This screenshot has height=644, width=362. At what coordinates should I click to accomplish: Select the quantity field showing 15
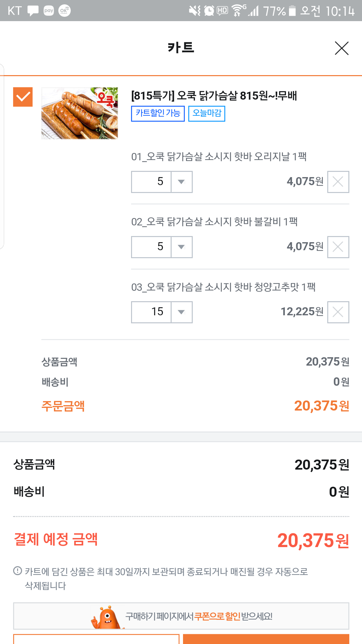click(152, 312)
